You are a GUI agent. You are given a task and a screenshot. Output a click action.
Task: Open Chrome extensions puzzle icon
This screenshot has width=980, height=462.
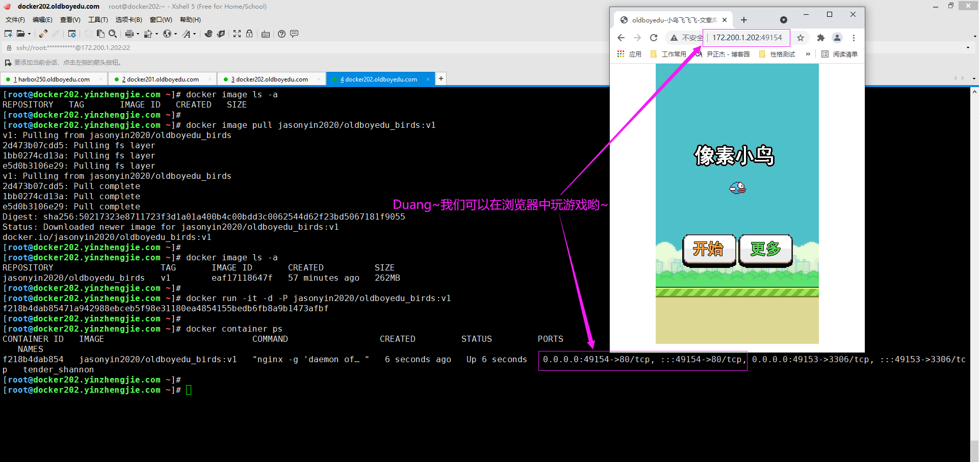[820, 38]
